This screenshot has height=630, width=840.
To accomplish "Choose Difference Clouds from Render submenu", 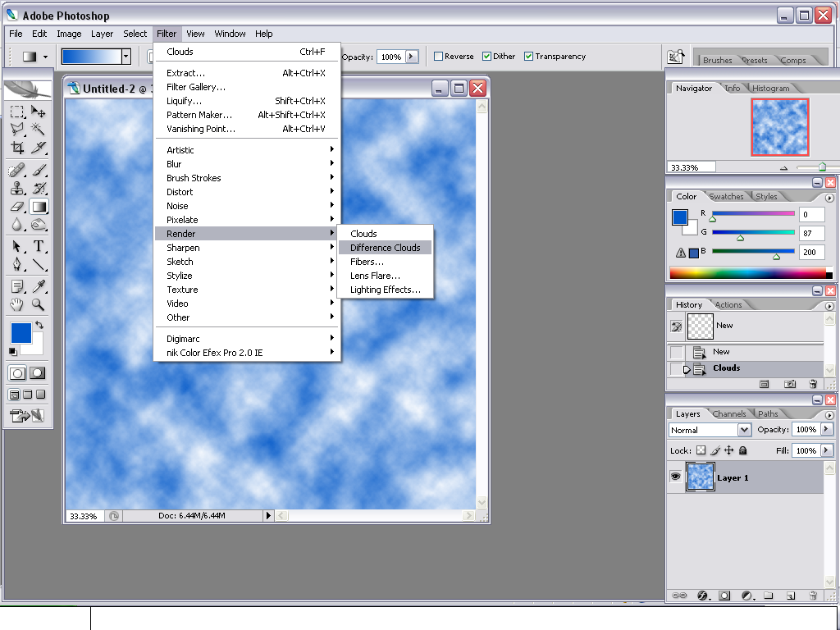I will (x=386, y=248).
